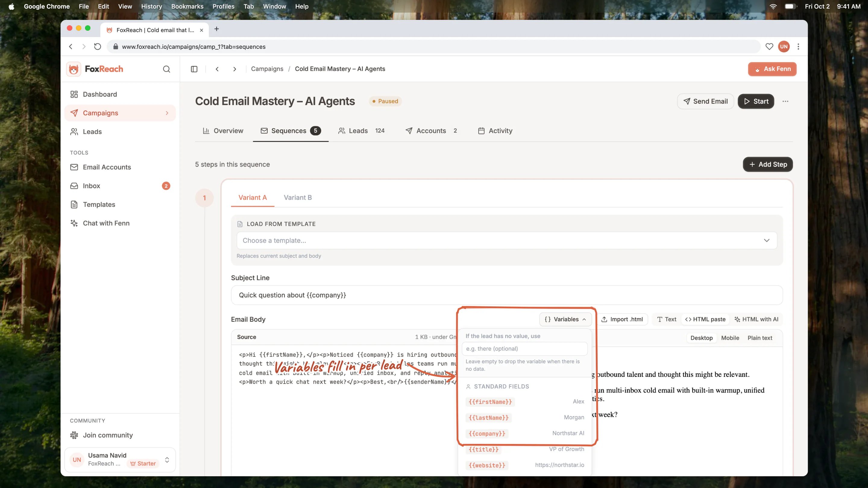The width and height of the screenshot is (868, 488).
Task: Open the three-dot campaign options menu
Action: point(785,102)
